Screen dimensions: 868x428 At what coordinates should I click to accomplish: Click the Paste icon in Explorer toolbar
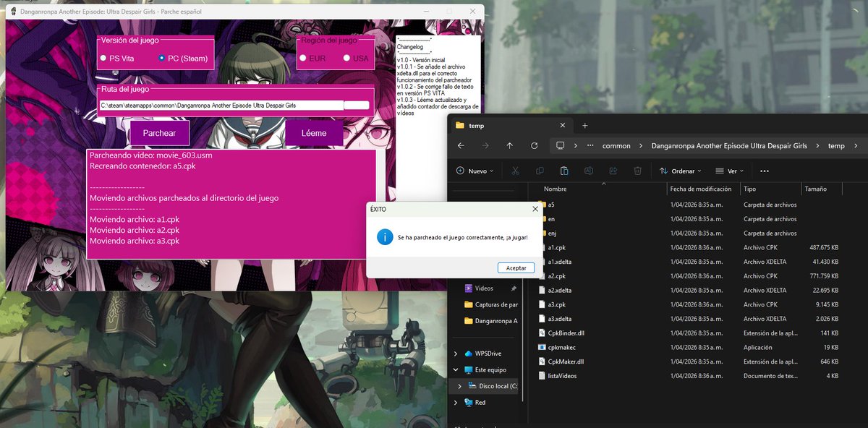pos(564,171)
